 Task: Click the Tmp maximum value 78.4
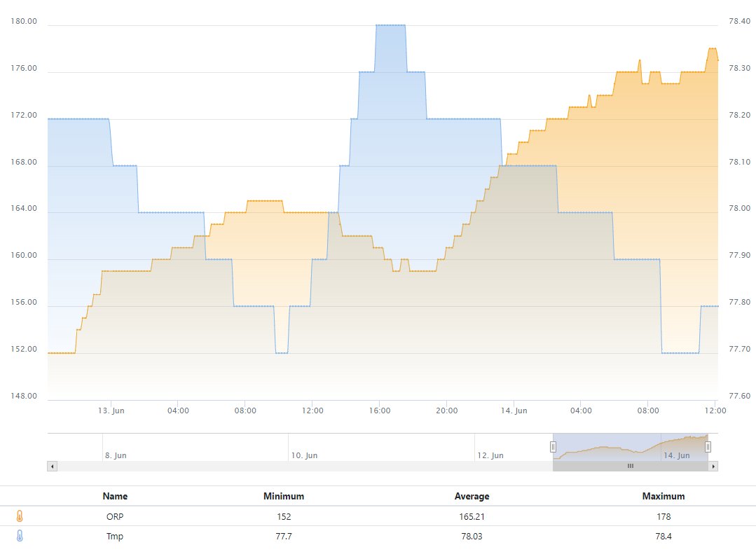point(664,536)
